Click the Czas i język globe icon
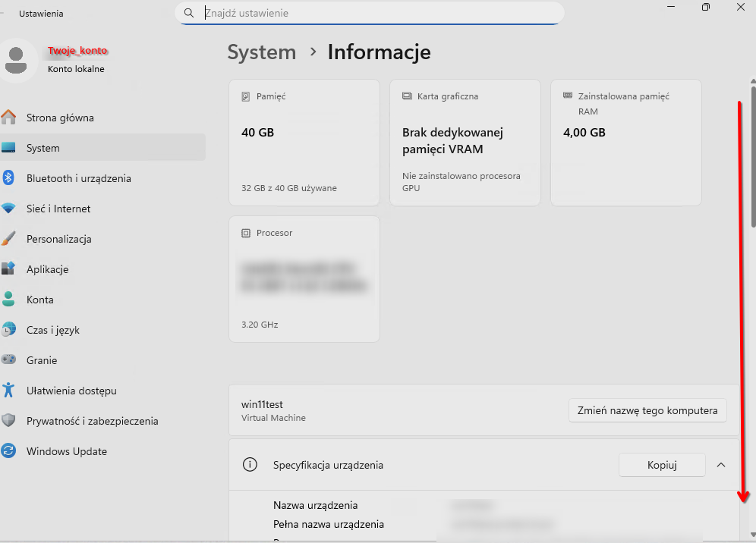 [x=8, y=330]
